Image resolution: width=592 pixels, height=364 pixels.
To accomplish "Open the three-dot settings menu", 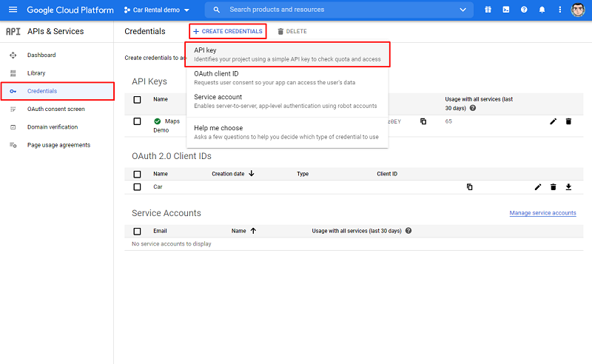I will pos(559,10).
